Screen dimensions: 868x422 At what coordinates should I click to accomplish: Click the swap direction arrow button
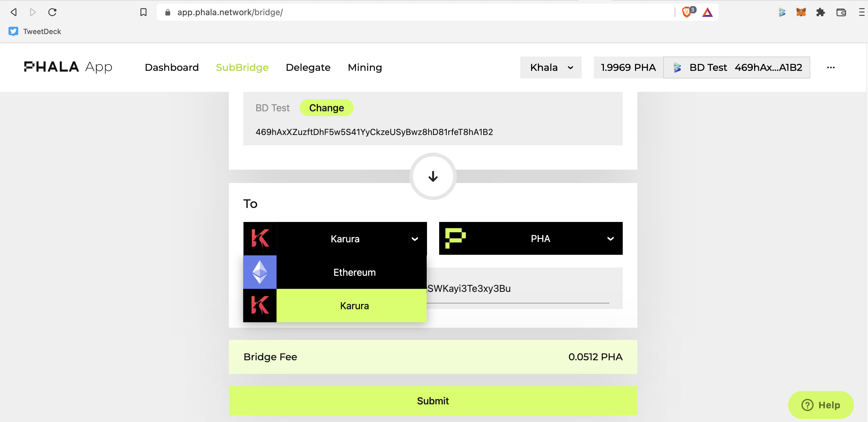[x=433, y=176]
